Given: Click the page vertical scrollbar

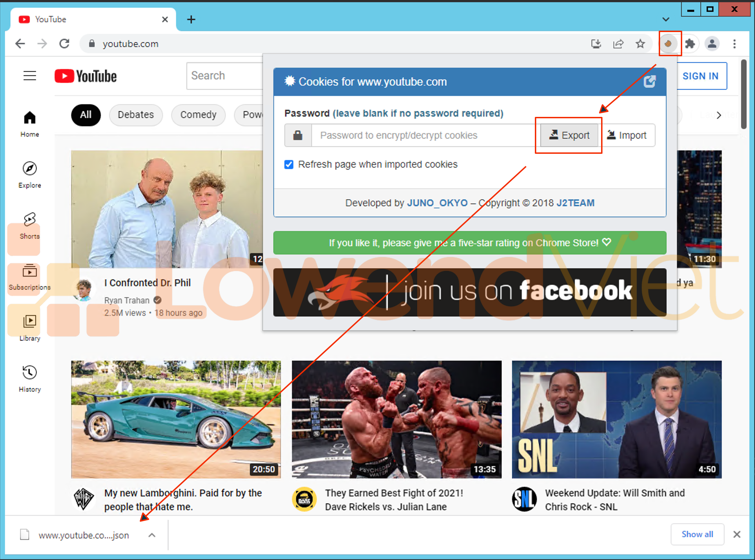Looking at the screenshot, I should (x=744, y=94).
